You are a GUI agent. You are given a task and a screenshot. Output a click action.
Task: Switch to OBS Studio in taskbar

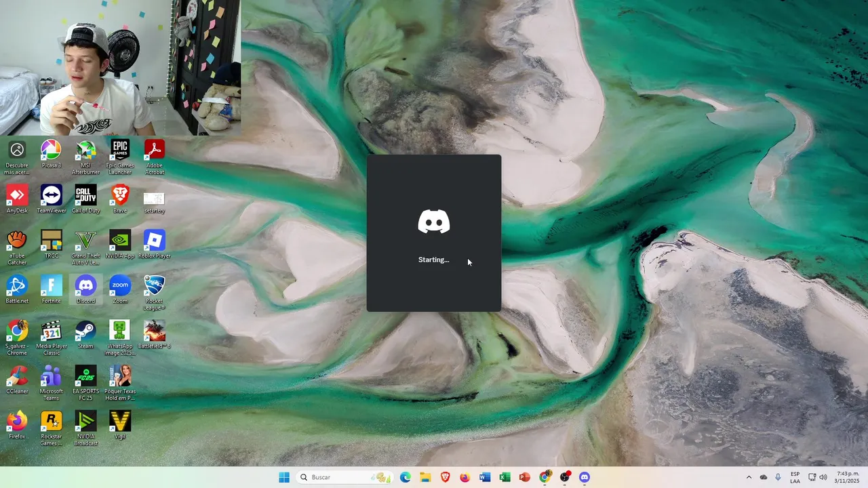click(564, 477)
